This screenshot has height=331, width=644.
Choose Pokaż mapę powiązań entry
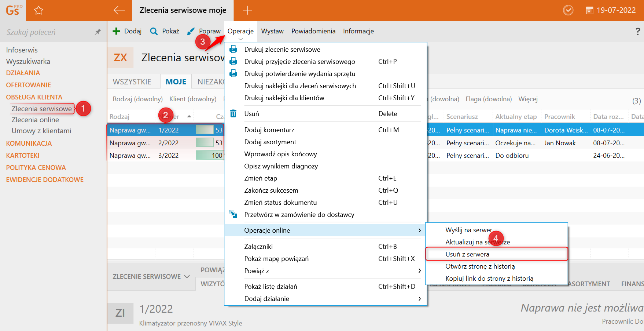click(325, 259)
